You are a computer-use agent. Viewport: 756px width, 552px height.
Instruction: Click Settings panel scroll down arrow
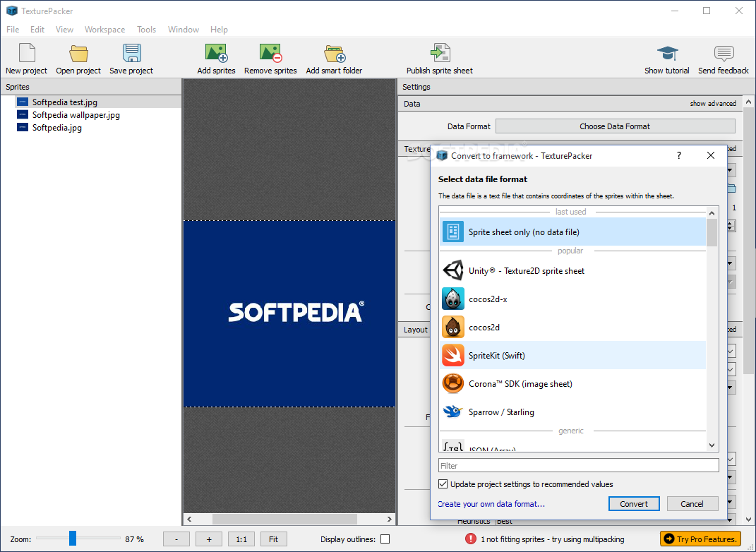748,520
